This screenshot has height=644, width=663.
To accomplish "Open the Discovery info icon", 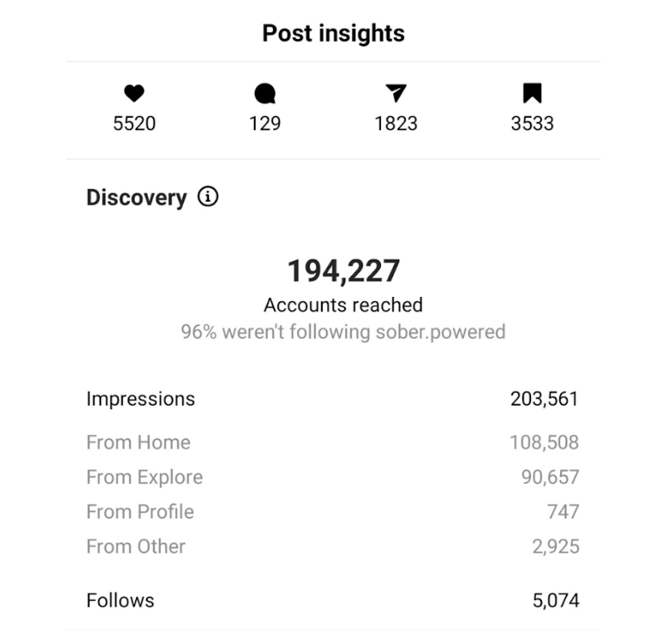I will tap(208, 197).
